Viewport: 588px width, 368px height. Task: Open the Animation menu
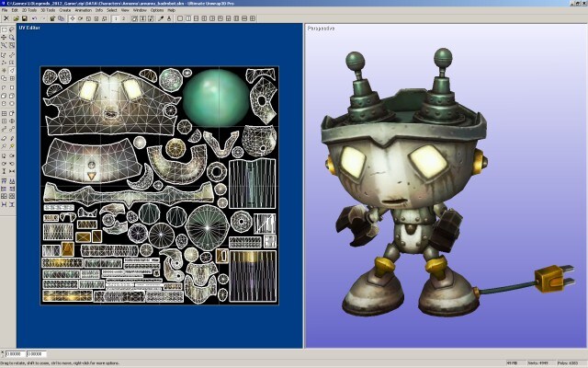(x=83, y=10)
